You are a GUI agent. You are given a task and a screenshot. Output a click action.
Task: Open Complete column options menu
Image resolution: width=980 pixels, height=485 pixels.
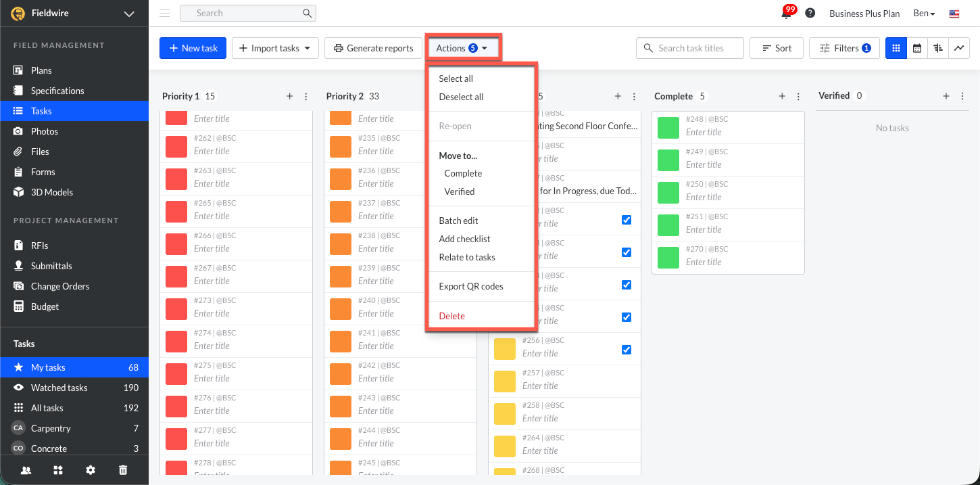click(798, 97)
